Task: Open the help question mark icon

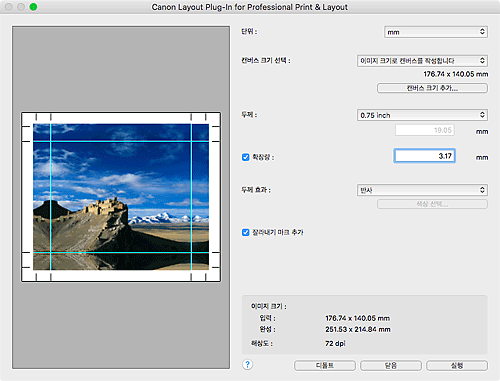Action: click(247, 365)
